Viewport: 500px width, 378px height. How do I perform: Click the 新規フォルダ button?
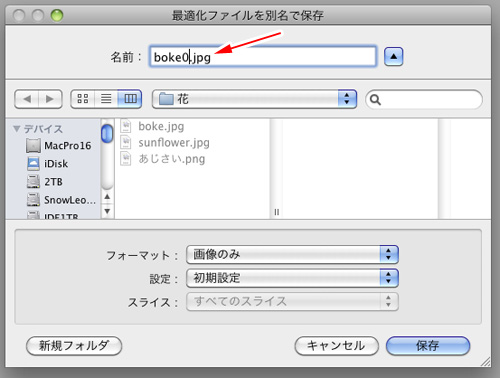(x=74, y=346)
